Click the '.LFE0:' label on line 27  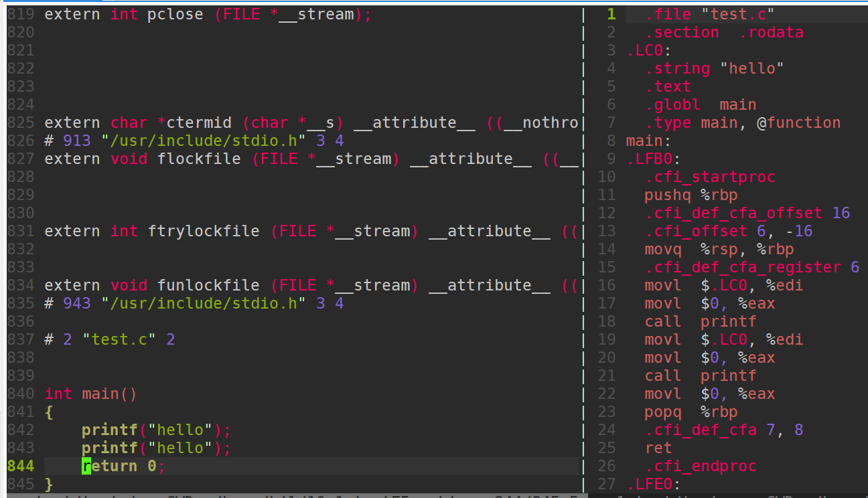click(654, 484)
